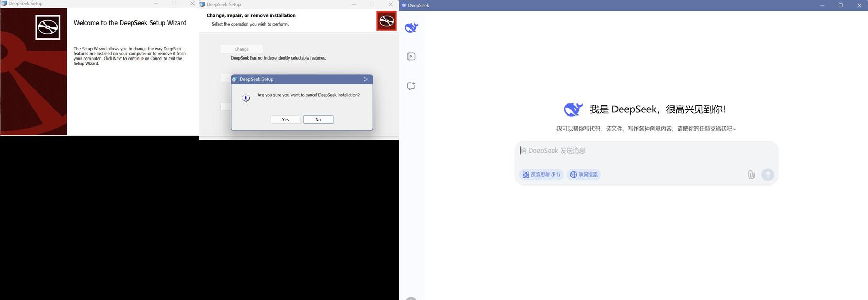Click the DeepSeek whale logo in sidebar

click(412, 28)
